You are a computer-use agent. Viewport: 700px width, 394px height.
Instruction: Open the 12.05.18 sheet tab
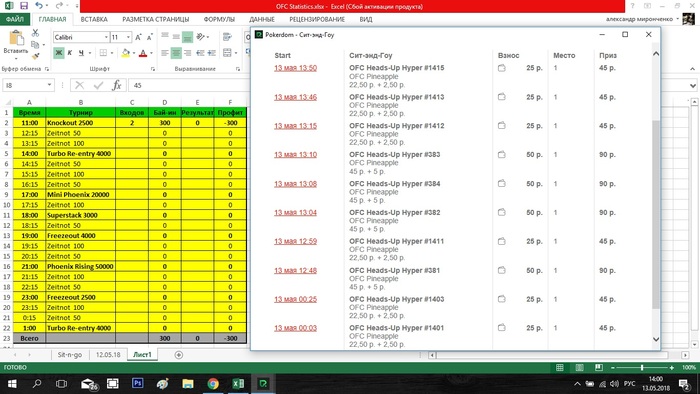point(108,355)
